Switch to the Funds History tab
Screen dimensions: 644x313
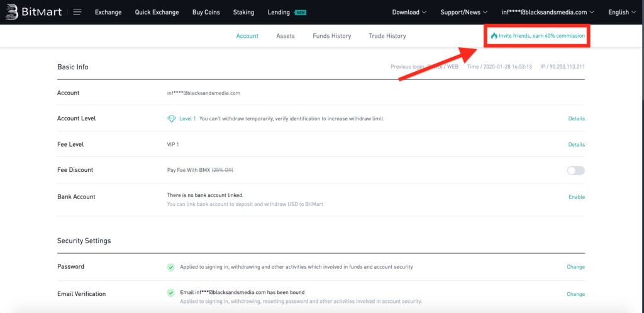pos(332,36)
